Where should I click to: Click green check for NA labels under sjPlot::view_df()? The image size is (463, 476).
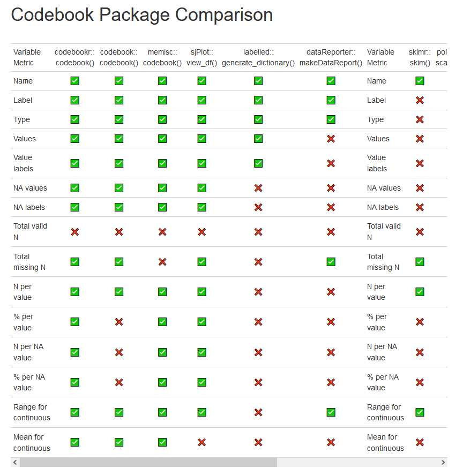[x=201, y=207]
